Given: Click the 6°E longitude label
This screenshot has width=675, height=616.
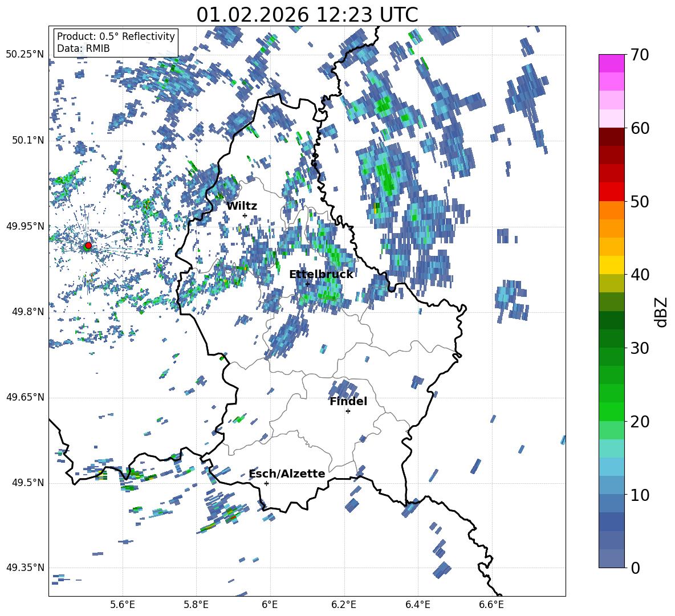Looking at the screenshot, I should (270, 605).
